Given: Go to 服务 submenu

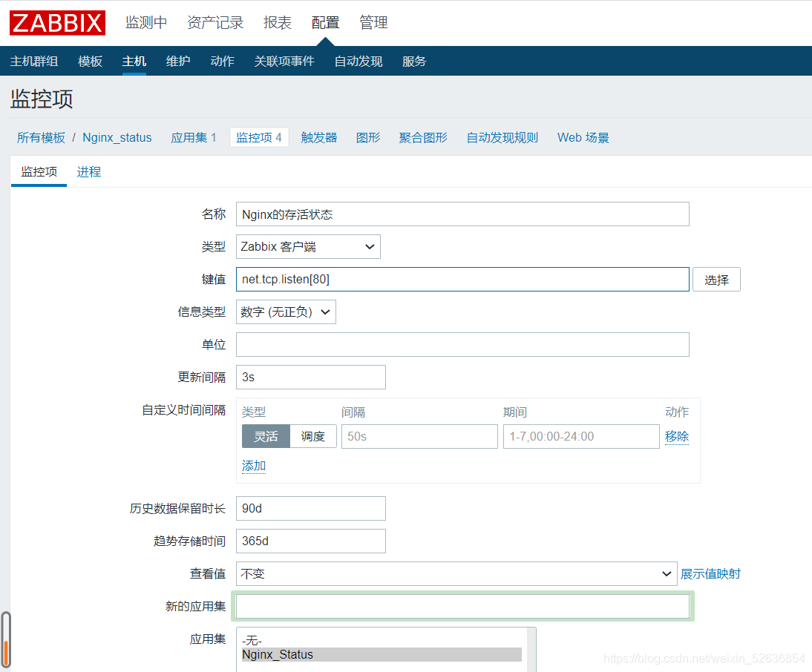Looking at the screenshot, I should point(414,61).
